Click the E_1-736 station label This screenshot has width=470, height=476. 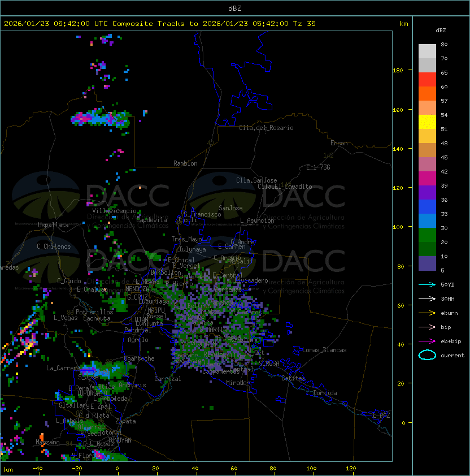[318, 167]
